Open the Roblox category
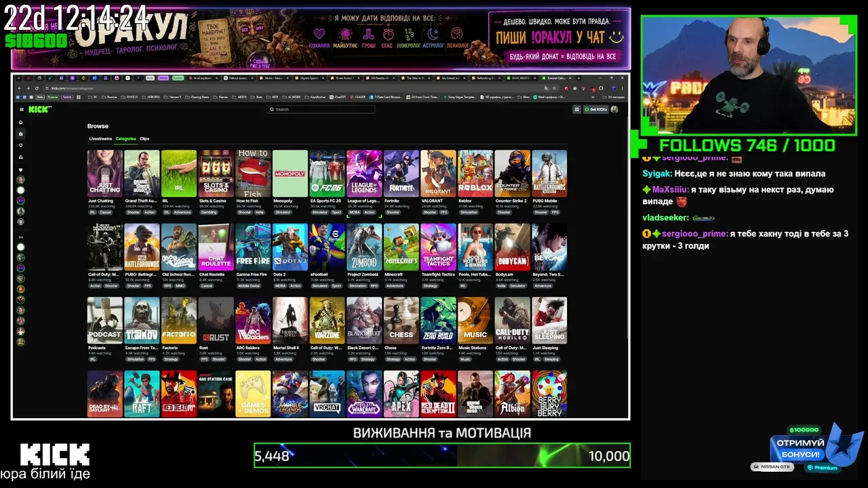Screen dimensions: 868x488 coord(475,174)
